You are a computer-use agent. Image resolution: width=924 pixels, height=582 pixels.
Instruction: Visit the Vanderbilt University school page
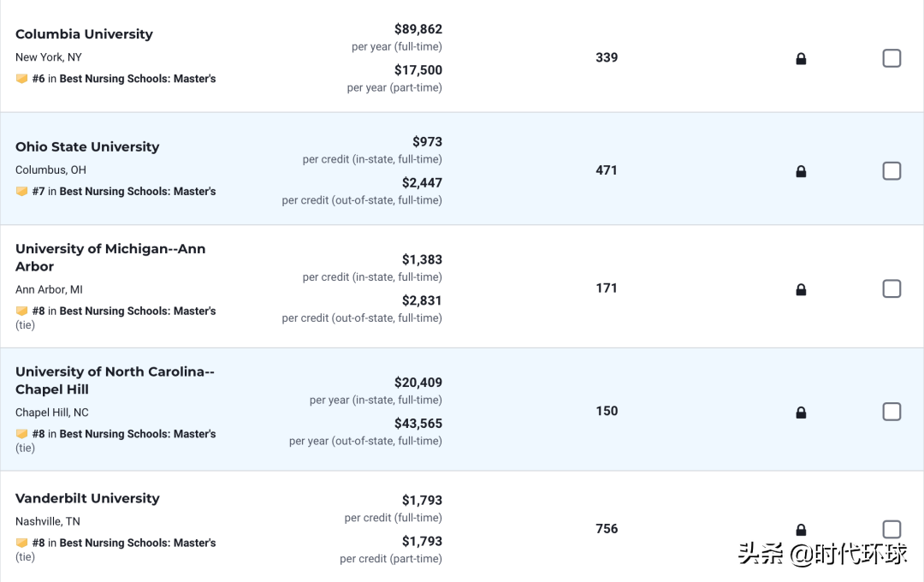pos(87,498)
